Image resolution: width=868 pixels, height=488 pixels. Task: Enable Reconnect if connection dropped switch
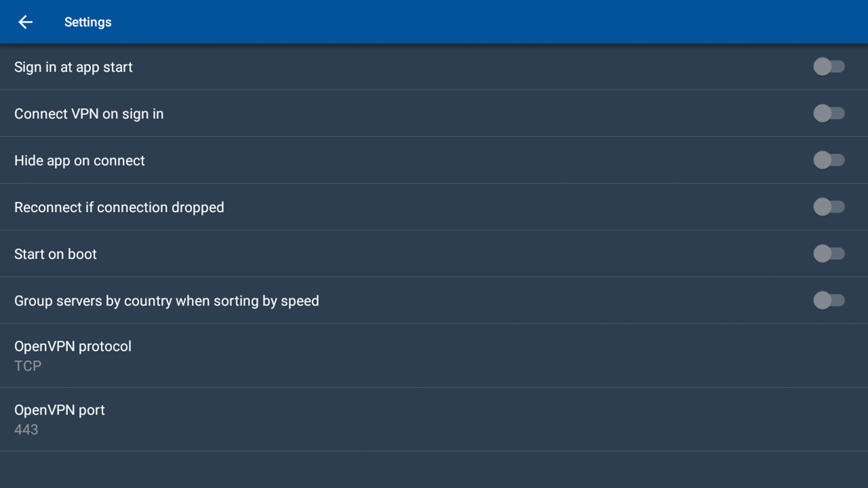pyautogui.click(x=829, y=207)
